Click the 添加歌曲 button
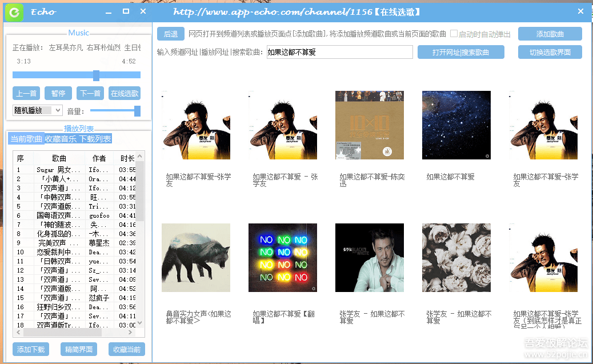The width and height of the screenshot is (593, 364). point(550,34)
